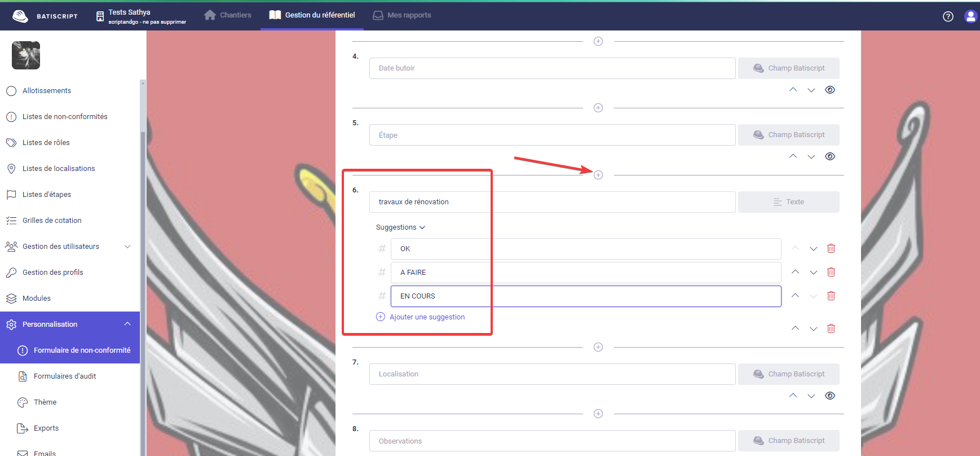This screenshot has height=456, width=980.
Task: Delete the EN COURS suggestion
Action: pyautogui.click(x=831, y=296)
